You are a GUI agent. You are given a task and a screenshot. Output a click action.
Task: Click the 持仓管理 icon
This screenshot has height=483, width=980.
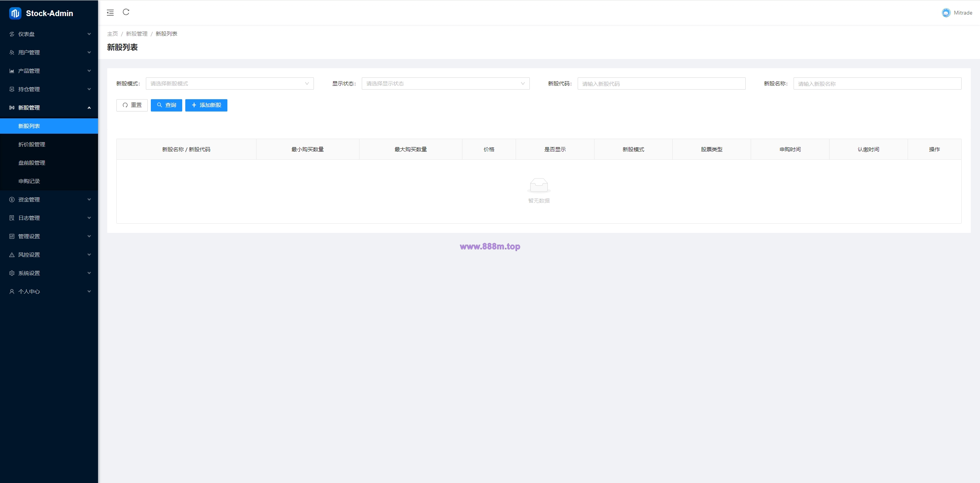[12, 89]
